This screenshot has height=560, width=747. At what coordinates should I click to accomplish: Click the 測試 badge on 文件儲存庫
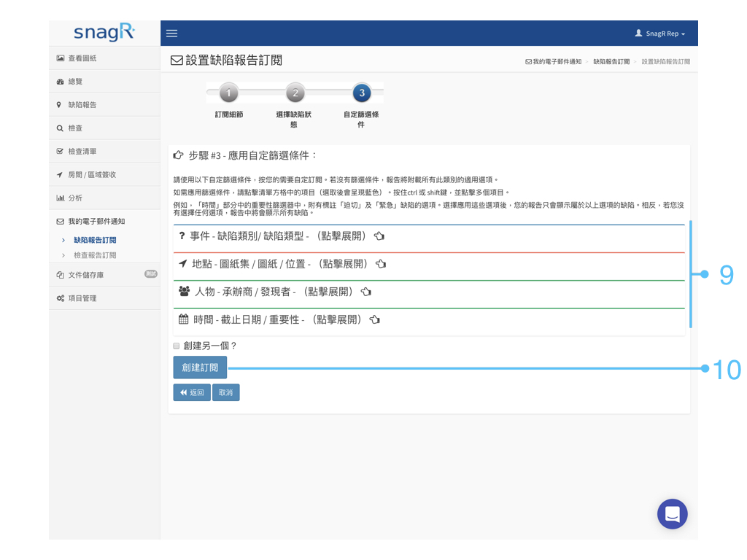(x=150, y=274)
